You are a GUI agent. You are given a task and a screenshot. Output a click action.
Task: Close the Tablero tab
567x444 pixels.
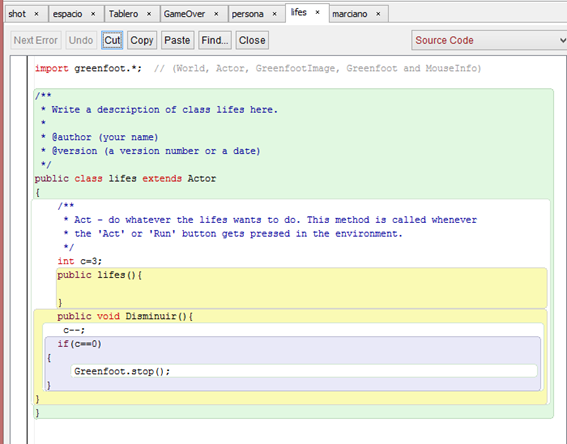click(149, 14)
